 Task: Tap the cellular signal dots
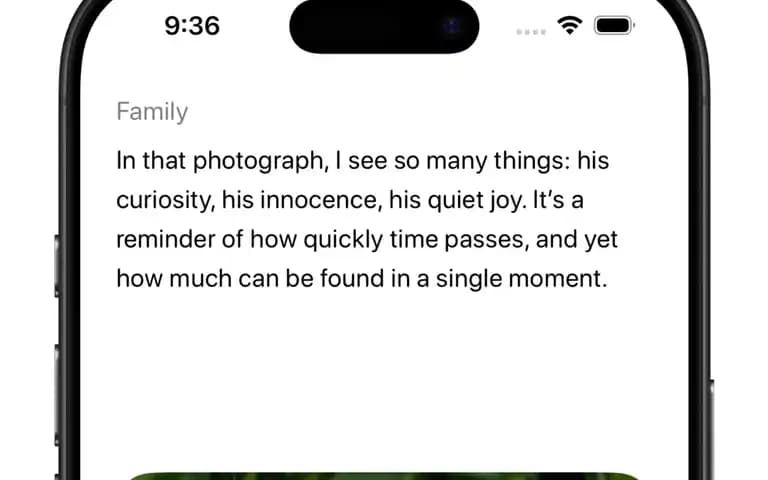click(531, 32)
